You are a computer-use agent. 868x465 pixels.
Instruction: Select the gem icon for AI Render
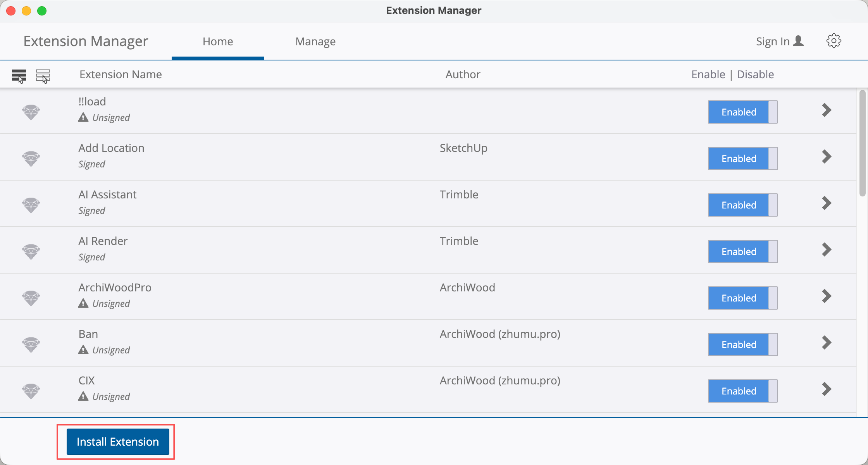(x=31, y=251)
